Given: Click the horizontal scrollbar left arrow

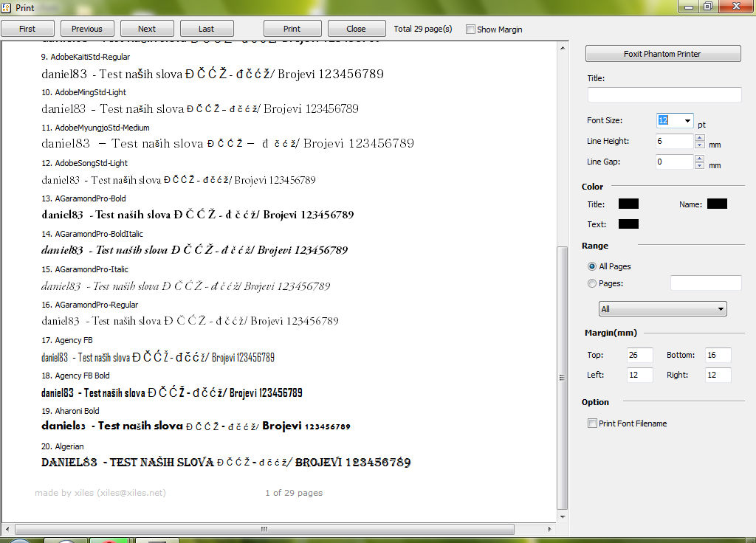Looking at the screenshot, I should tap(7, 529).
